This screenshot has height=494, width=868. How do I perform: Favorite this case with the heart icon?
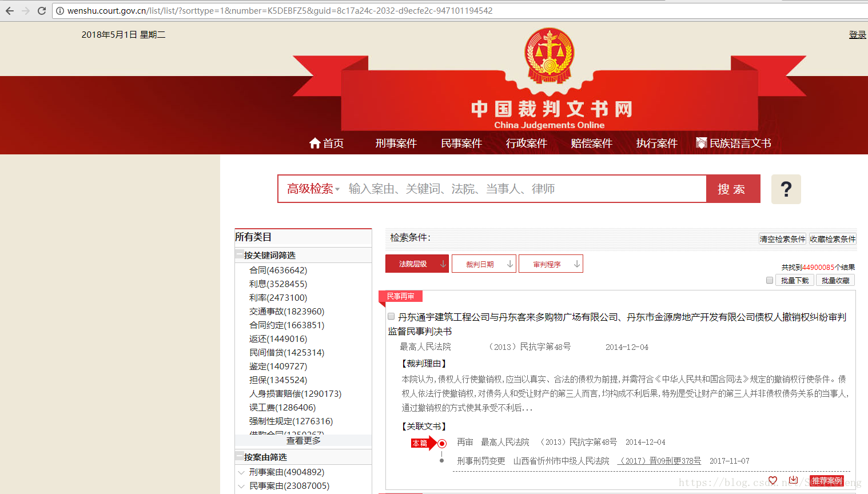pyautogui.click(x=773, y=480)
